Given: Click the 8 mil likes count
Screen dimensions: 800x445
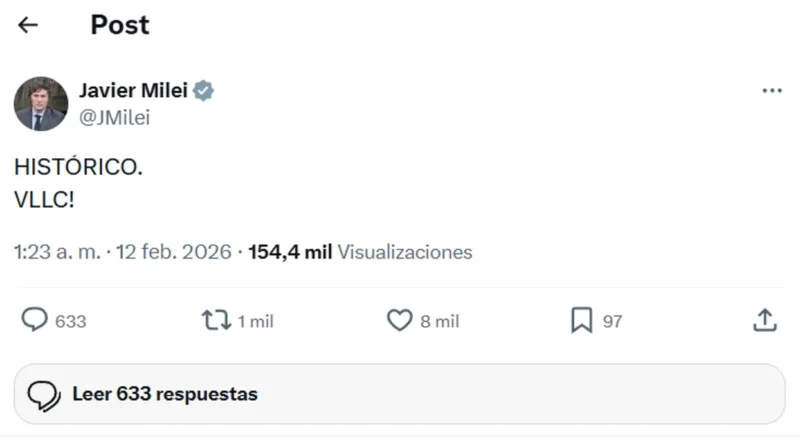Looking at the screenshot, I should 439,321.
